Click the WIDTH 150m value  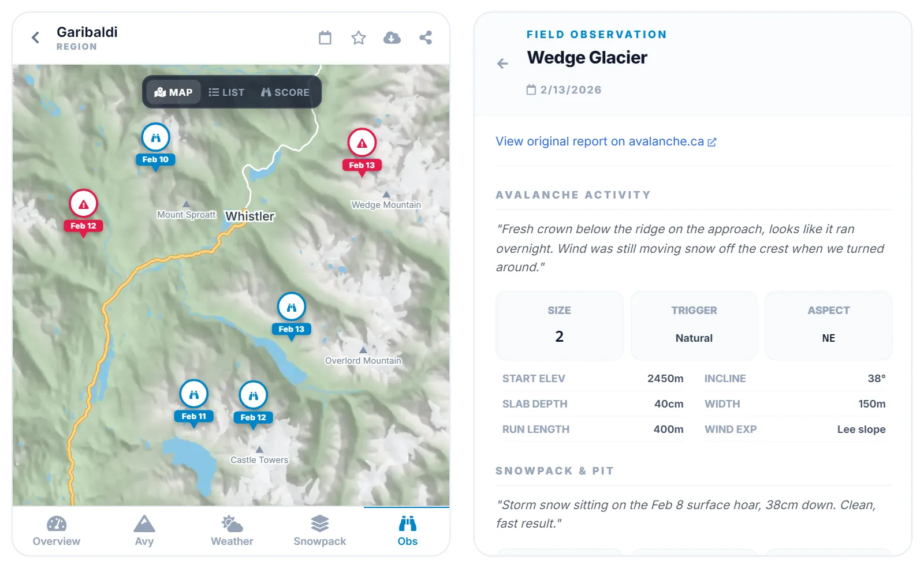[x=872, y=404]
